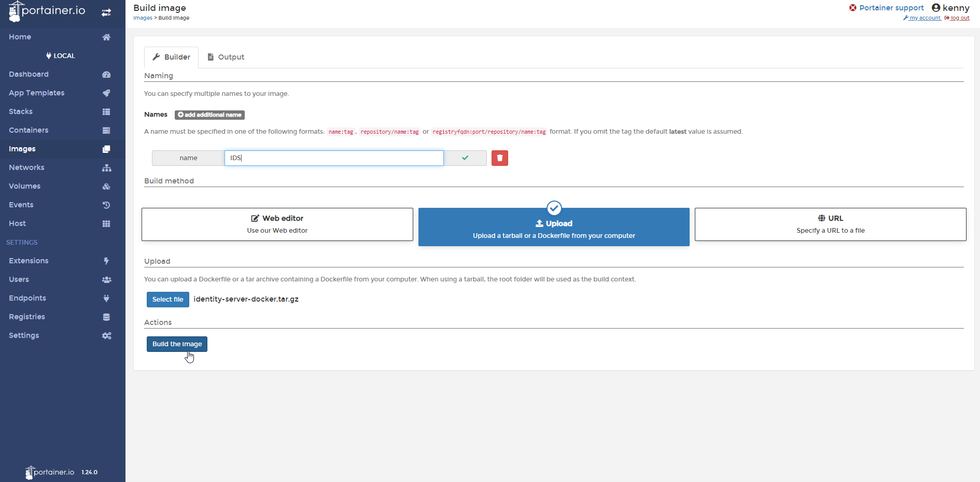This screenshot has width=980, height=482.
Task: Select the App Templates rocket icon
Action: pos(106,93)
